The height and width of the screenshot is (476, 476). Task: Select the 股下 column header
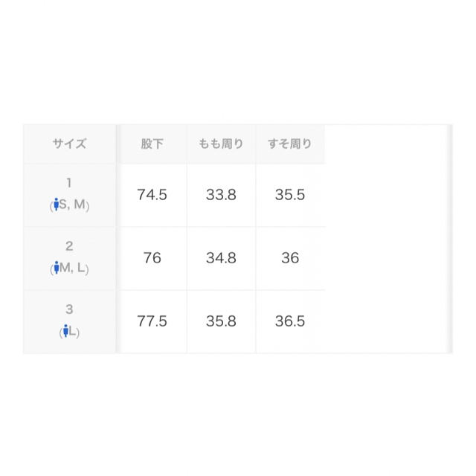point(152,144)
